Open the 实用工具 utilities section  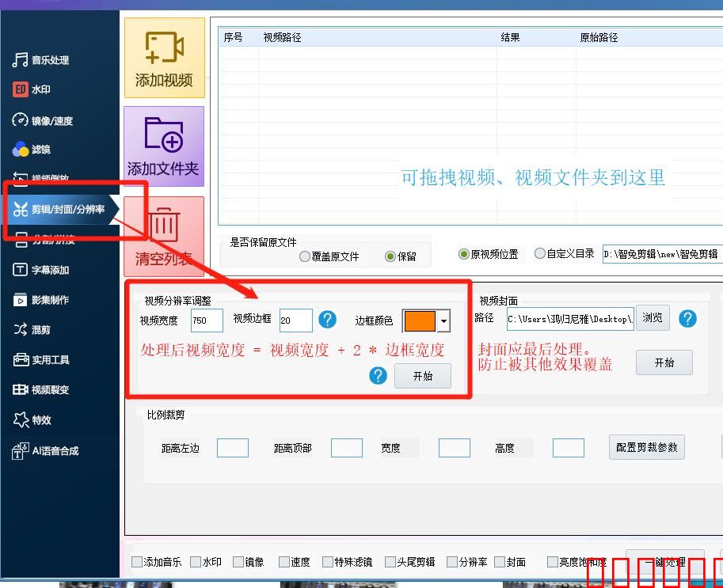[x=40, y=359]
